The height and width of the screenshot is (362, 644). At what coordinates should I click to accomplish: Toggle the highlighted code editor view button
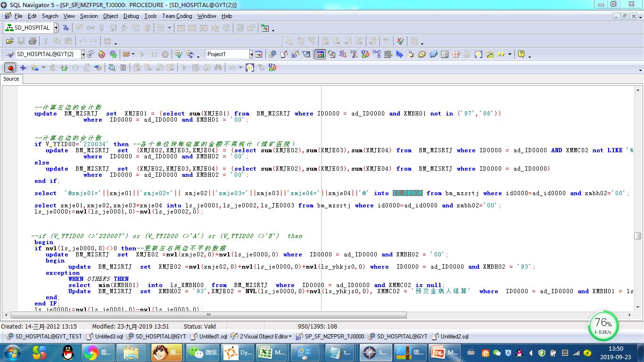tap(320, 54)
